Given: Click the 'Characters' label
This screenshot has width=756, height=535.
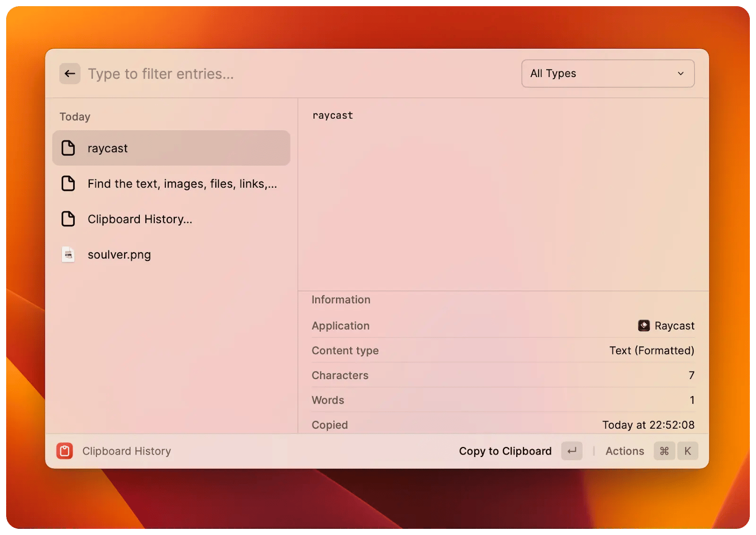Looking at the screenshot, I should pyautogui.click(x=340, y=375).
